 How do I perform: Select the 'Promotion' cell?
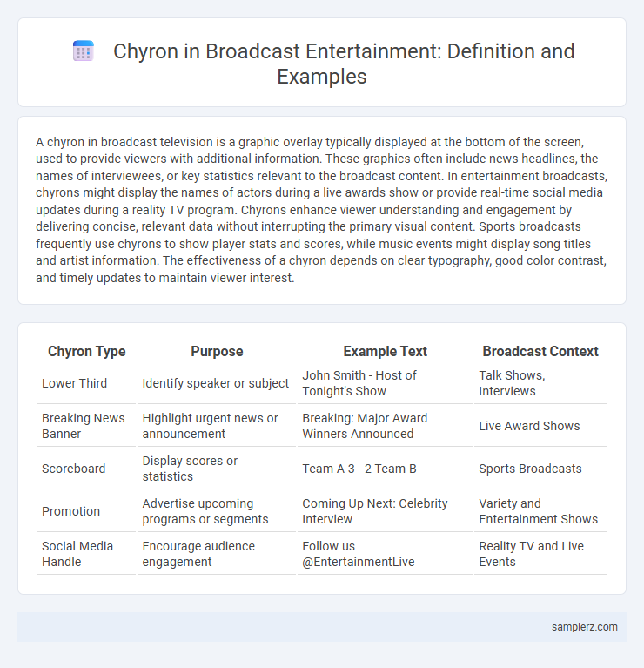[x=86, y=511]
